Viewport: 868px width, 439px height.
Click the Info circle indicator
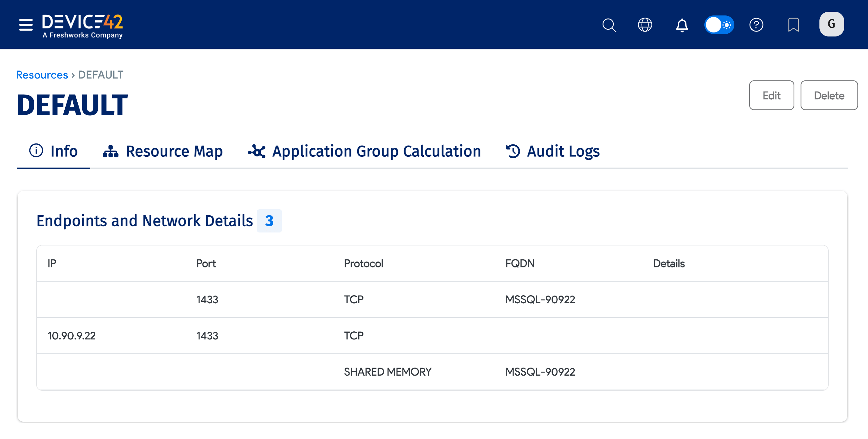point(36,151)
